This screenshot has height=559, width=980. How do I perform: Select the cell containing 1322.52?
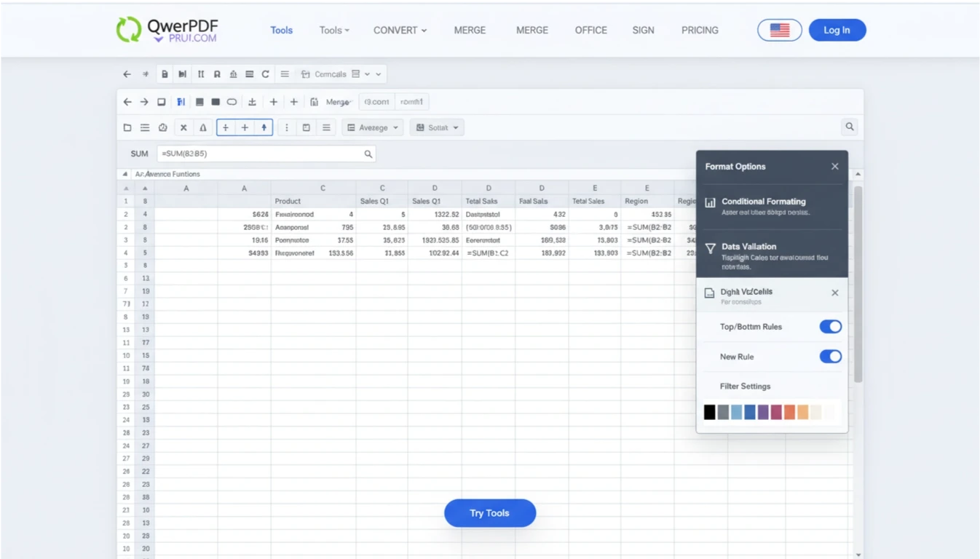click(x=435, y=215)
